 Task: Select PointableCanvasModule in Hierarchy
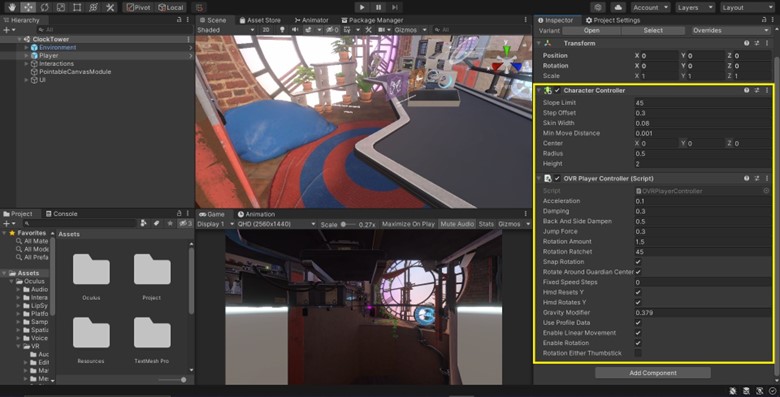click(x=75, y=72)
